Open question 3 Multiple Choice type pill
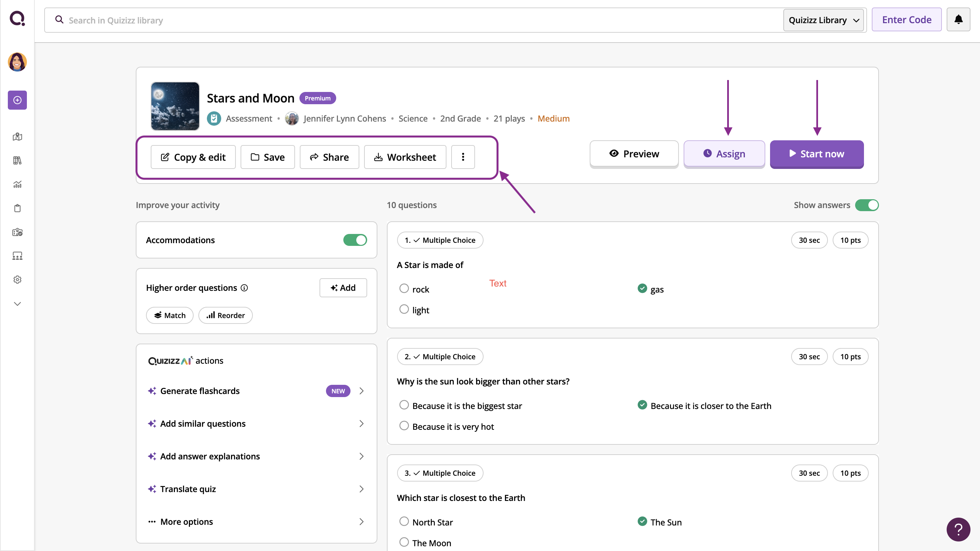Image resolution: width=980 pixels, height=551 pixels. (x=440, y=473)
